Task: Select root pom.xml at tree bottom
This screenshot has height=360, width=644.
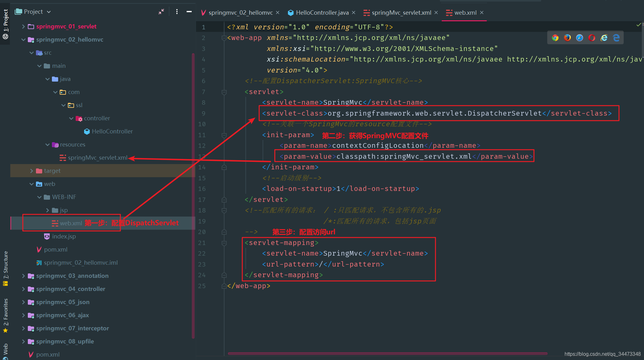Action: pyautogui.click(x=44, y=355)
